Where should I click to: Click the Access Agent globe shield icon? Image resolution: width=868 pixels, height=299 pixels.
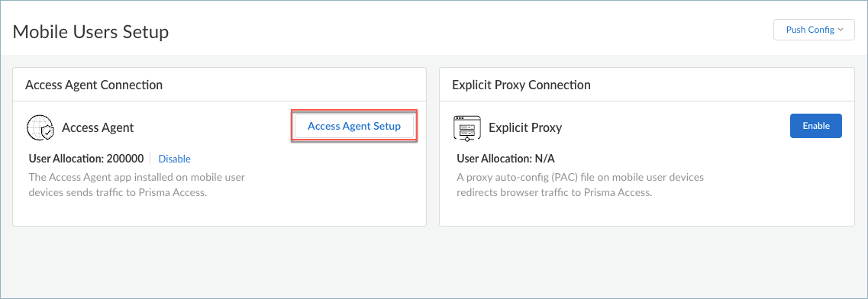[x=40, y=127]
